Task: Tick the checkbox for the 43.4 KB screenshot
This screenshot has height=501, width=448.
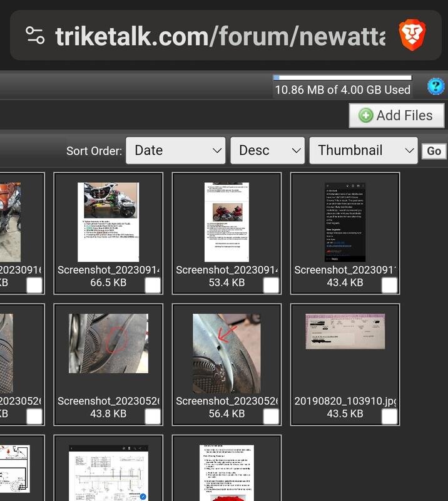Action: 389,285
